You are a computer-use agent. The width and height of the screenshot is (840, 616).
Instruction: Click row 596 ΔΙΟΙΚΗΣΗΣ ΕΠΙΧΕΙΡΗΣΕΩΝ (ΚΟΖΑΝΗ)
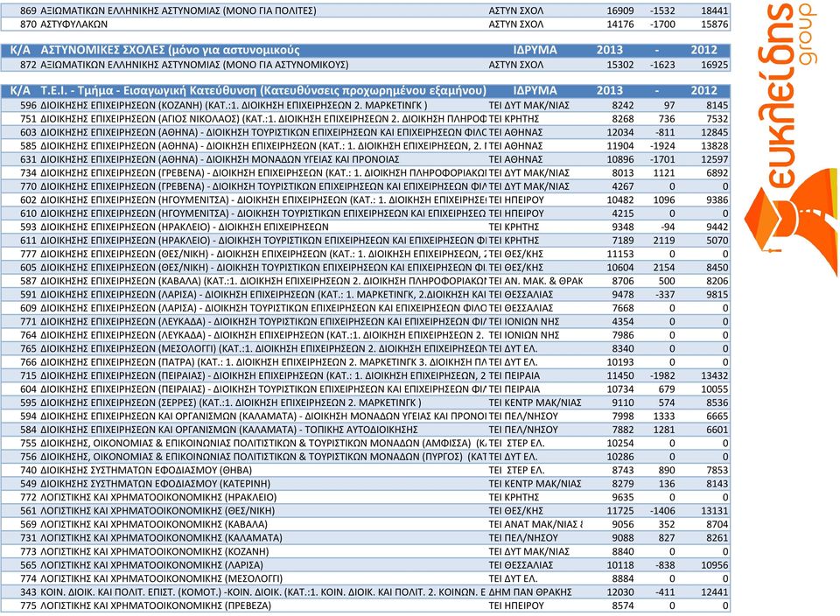point(366,106)
